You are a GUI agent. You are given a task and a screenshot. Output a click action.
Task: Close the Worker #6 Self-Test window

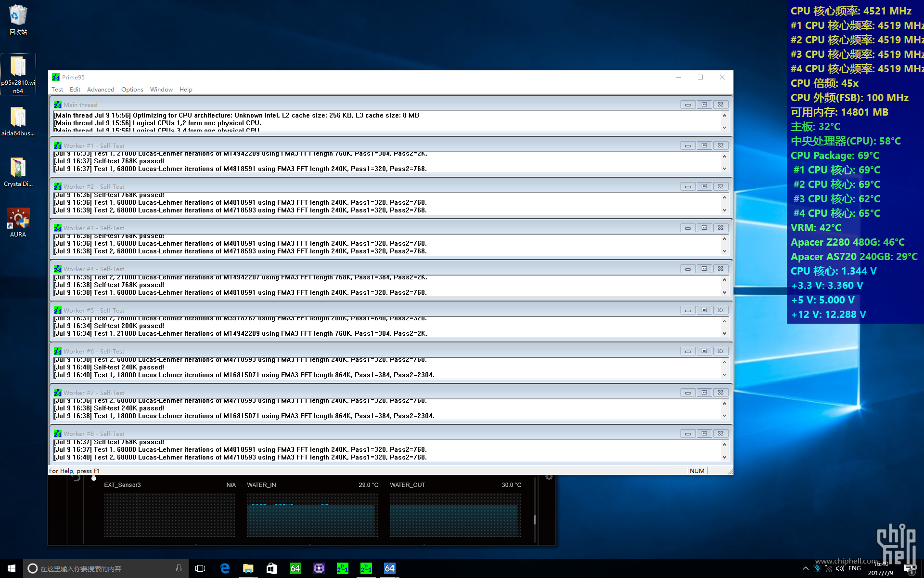[x=720, y=351]
